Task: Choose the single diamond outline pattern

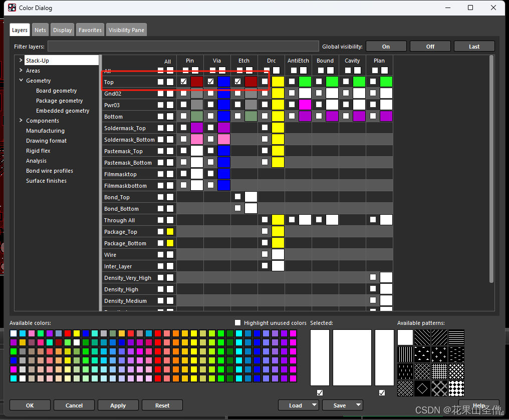Action: coord(422,388)
